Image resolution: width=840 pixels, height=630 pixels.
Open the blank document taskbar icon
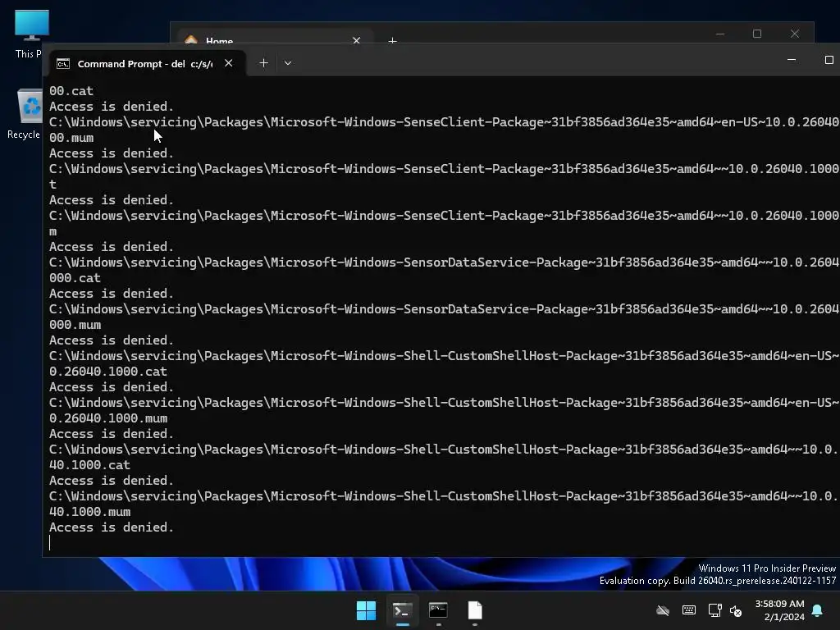[475, 610]
